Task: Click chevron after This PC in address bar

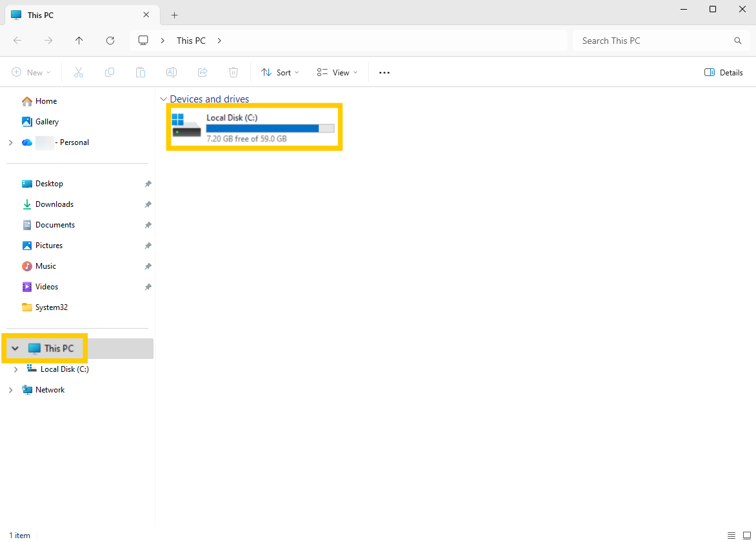Action: 219,41
